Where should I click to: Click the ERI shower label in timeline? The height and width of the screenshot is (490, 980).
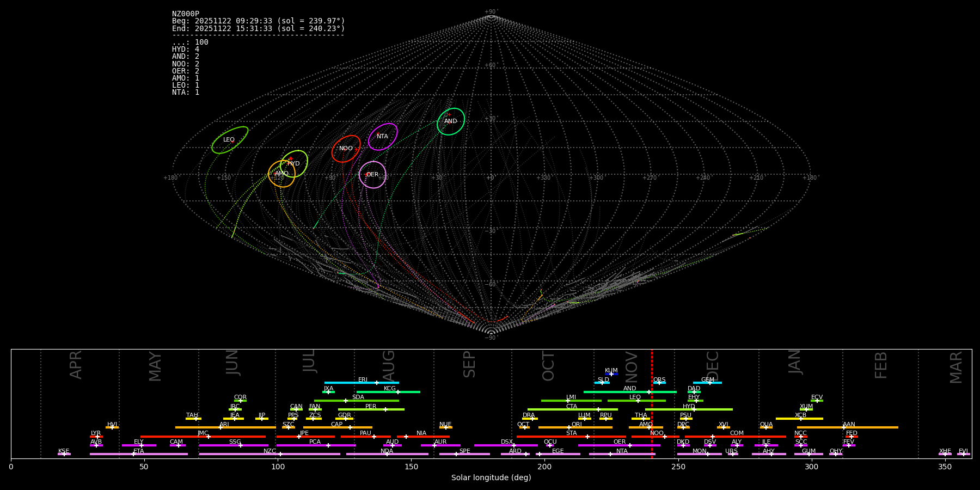pos(363,379)
